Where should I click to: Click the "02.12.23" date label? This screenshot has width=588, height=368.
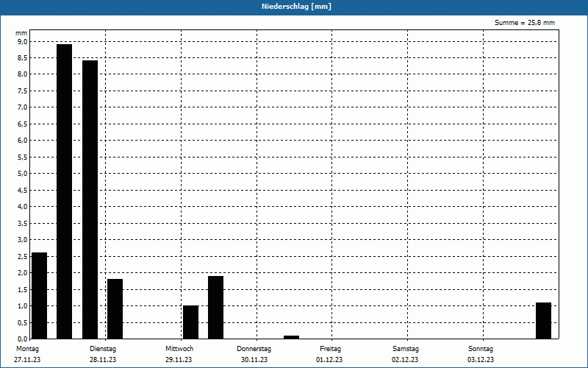(x=405, y=360)
